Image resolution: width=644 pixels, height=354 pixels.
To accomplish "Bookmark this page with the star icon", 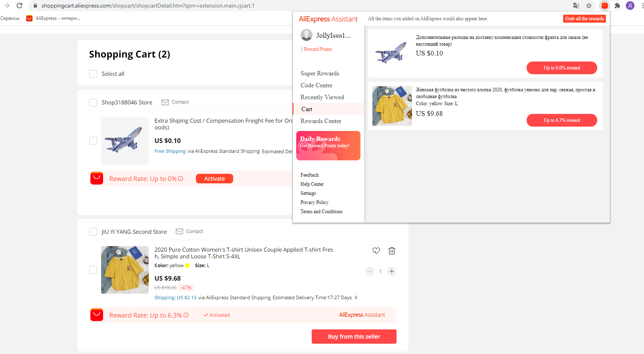I will tap(589, 6).
